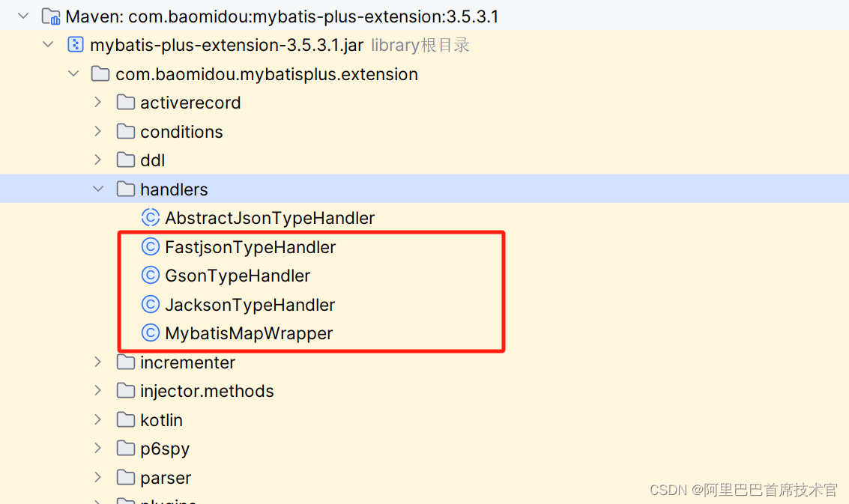Collapse the handlers package
Screen dimensions: 849x504
97,189
